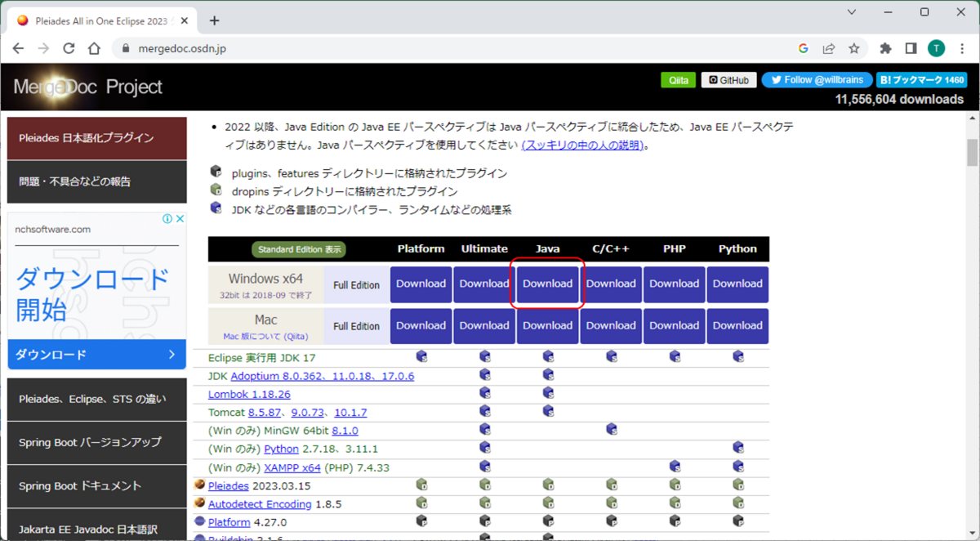Click the ad's ダウンロード button
The width and height of the screenshot is (980, 541).
96,355
